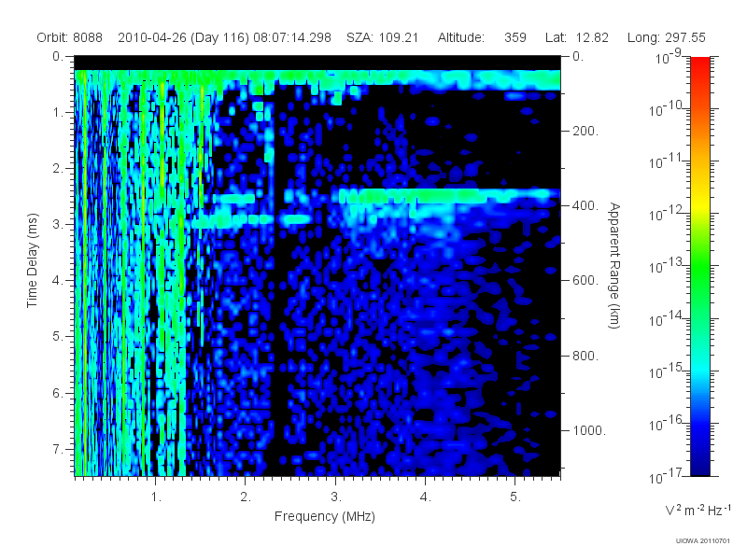The image size is (747, 560).
Task: Click the 10^-16 colorbar label
Action: [x=667, y=425]
